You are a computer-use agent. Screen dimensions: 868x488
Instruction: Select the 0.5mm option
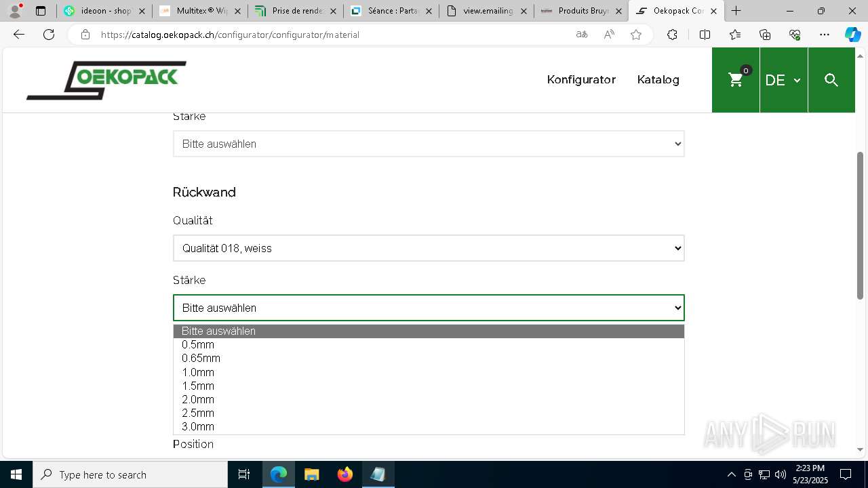(x=429, y=345)
